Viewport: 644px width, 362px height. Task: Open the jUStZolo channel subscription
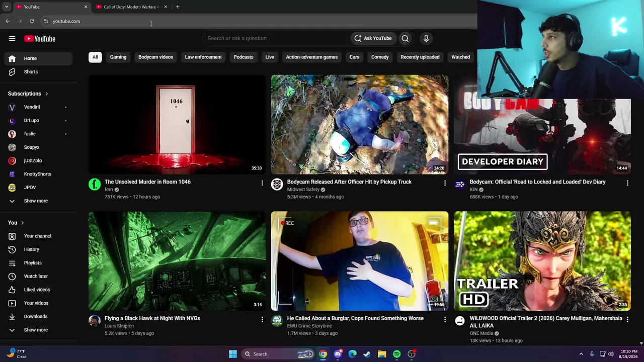(x=39, y=161)
